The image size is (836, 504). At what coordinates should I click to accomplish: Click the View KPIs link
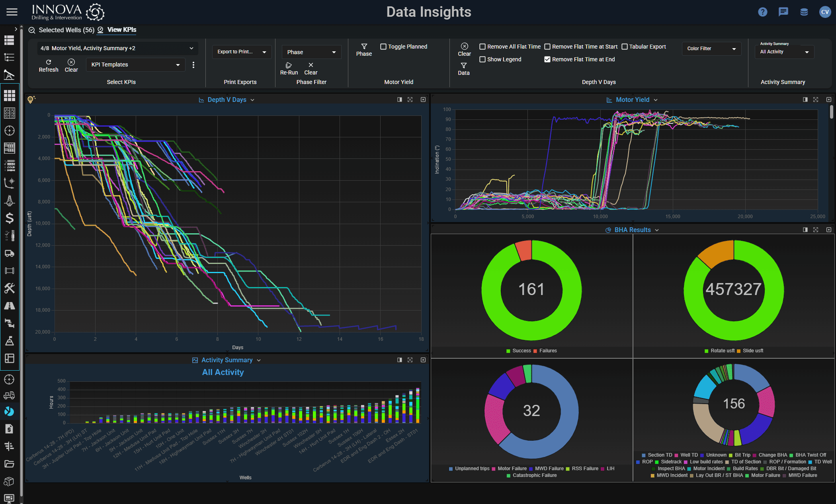click(121, 30)
